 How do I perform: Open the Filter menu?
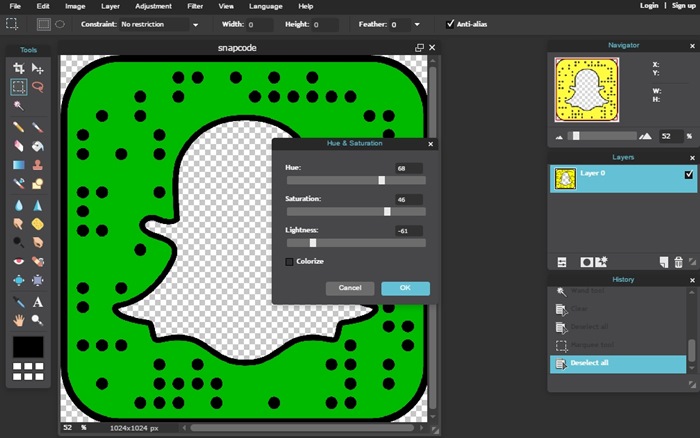195,6
